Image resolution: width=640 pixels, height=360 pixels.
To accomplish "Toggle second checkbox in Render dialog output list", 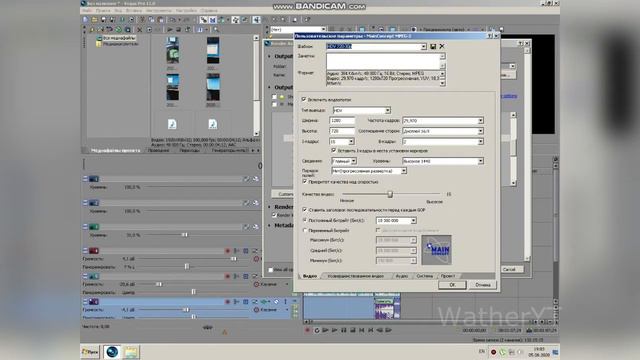I will [x=274, y=104].
